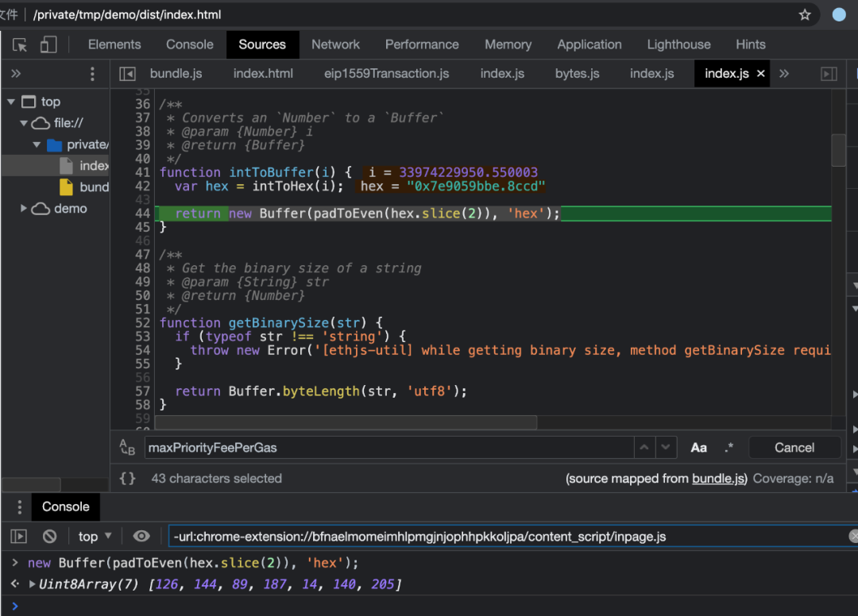The image size is (858, 616).
Task: Open the Performance panel
Action: [x=422, y=44]
